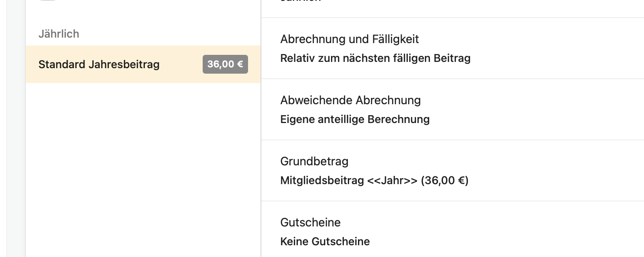This screenshot has width=644, height=257.
Task: Click the gray 36,00 € price badge
Action: (x=225, y=64)
